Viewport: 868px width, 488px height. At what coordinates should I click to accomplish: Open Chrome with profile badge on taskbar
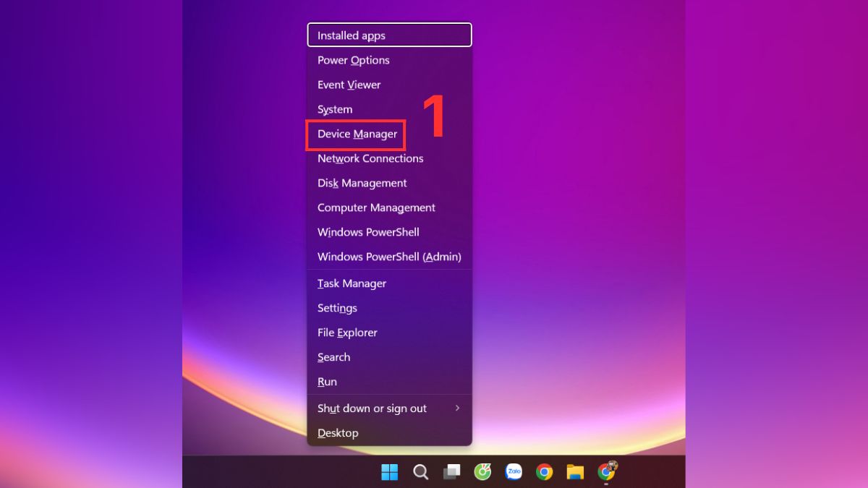click(607, 472)
